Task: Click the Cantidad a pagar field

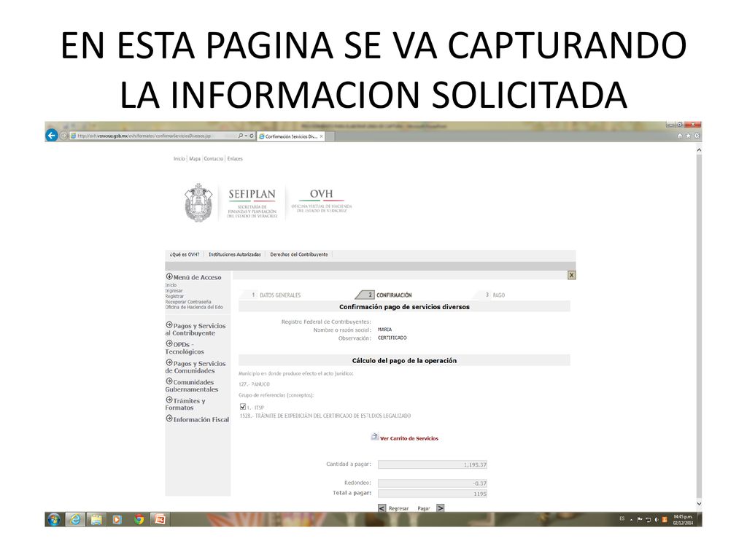Action: [433, 464]
